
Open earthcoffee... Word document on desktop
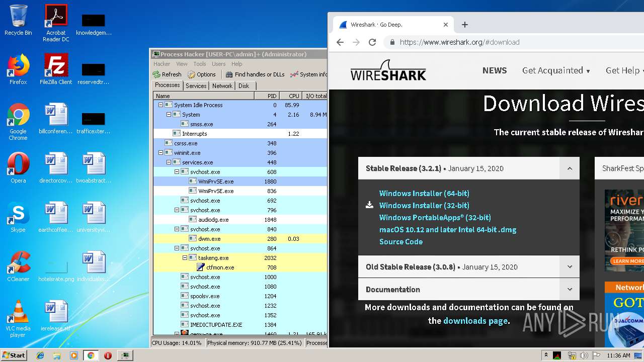56,218
